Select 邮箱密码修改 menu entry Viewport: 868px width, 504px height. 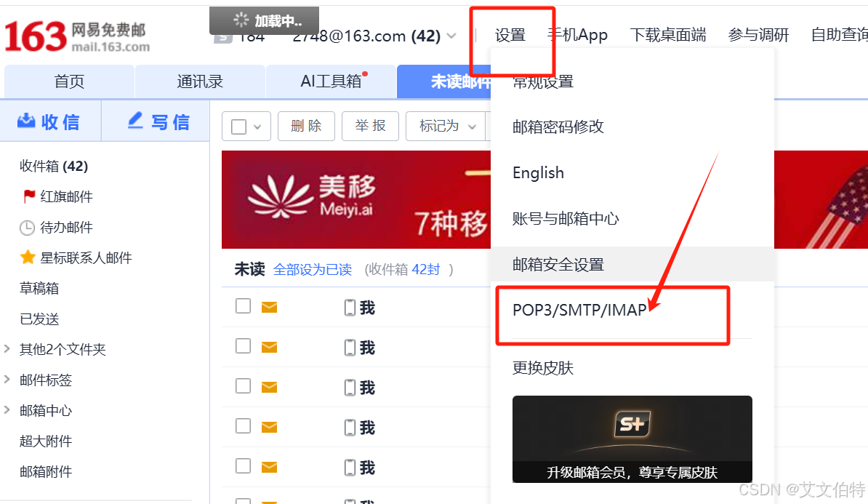pyautogui.click(x=558, y=127)
